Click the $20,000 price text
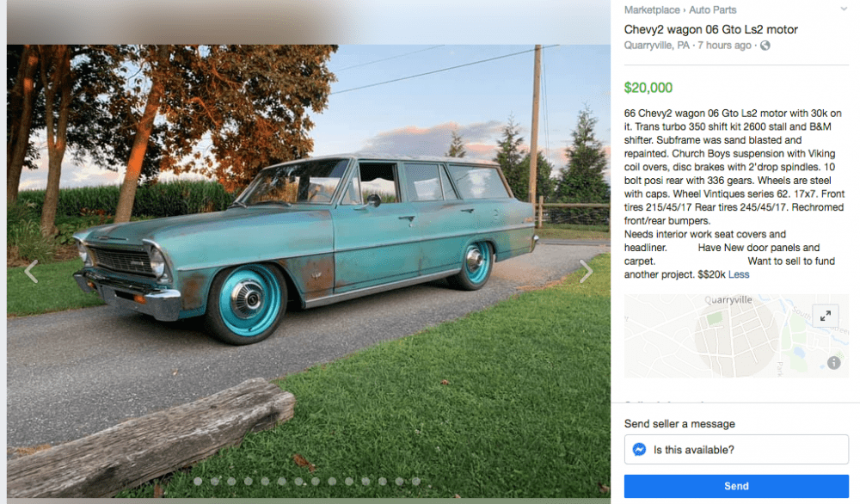 (648, 88)
